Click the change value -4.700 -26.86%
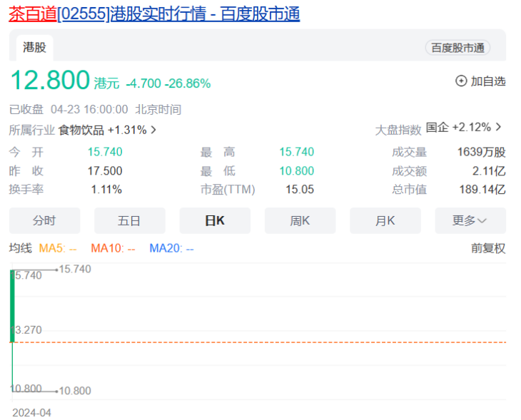 tap(168, 83)
